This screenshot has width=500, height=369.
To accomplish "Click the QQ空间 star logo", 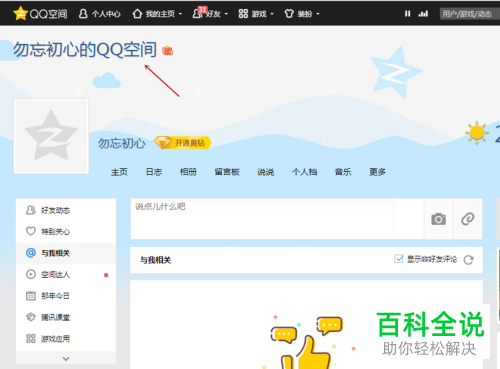I will [20, 13].
